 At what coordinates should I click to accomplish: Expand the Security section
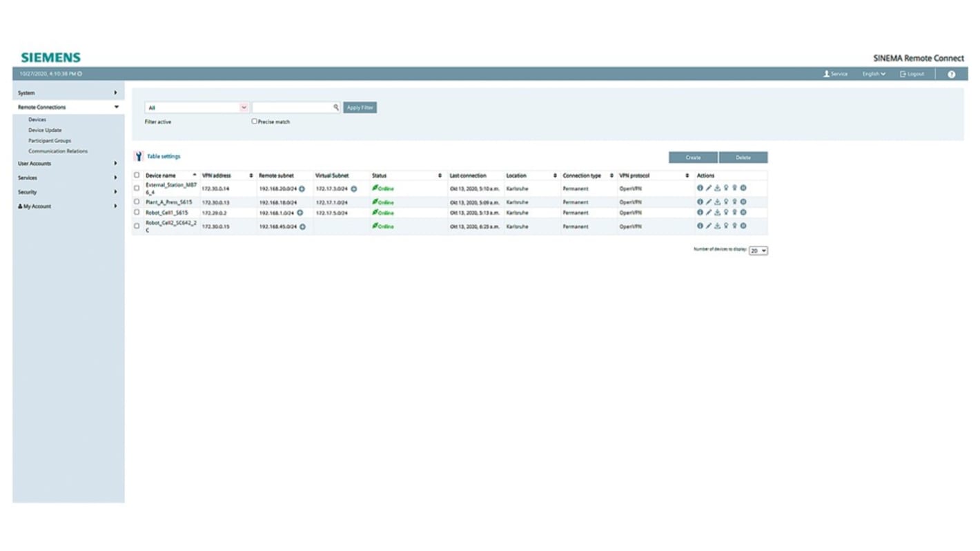[x=68, y=192]
